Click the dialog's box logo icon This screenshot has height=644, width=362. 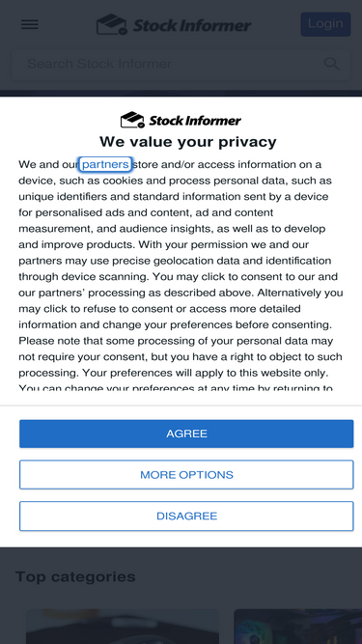click(x=132, y=120)
